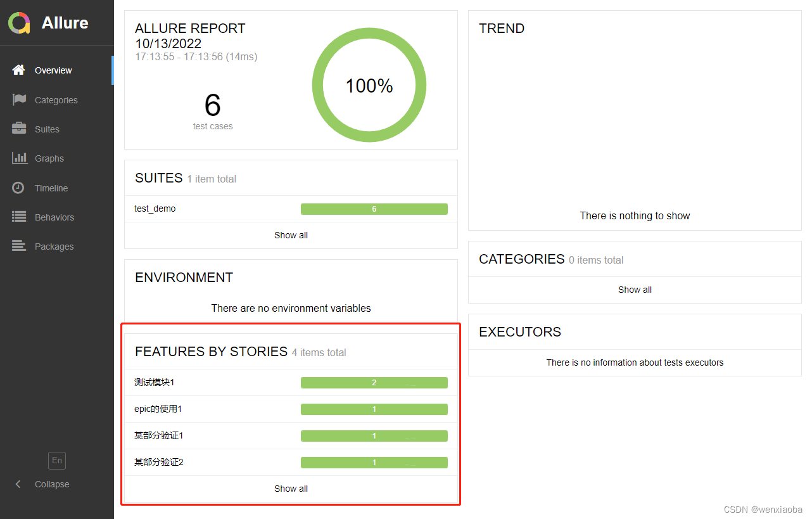Click the Allure logo icon
Screen dimensions: 812x519
pyautogui.click(x=19, y=23)
